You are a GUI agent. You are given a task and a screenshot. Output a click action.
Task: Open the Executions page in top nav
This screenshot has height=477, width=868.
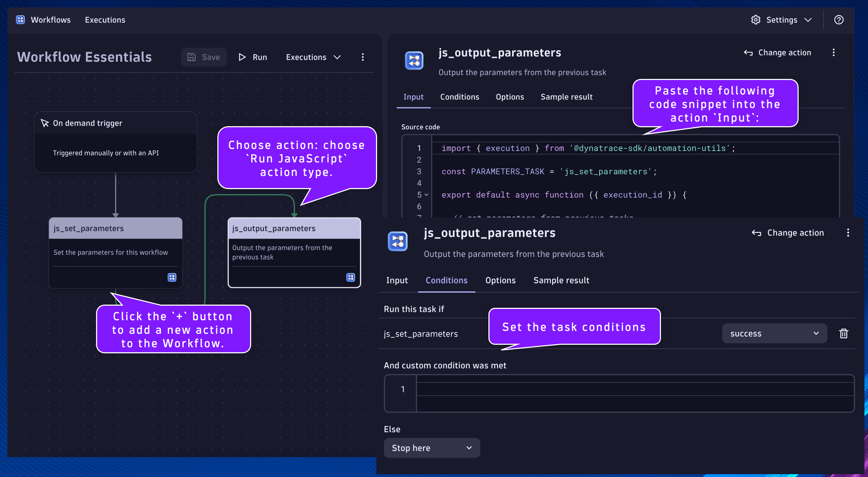click(105, 20)
